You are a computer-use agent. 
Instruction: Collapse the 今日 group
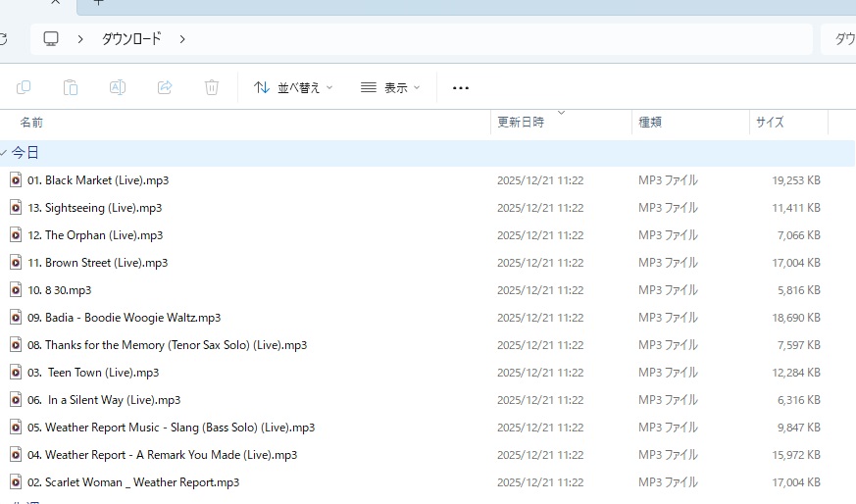tap(5, 153)
